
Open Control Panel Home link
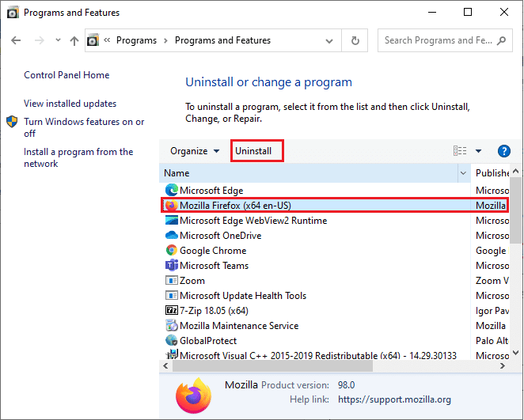66,75
